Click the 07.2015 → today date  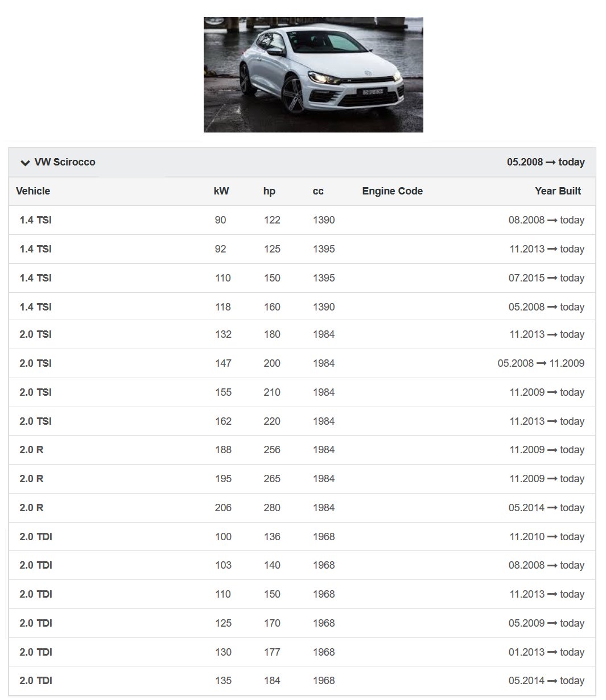click(546, 278)
